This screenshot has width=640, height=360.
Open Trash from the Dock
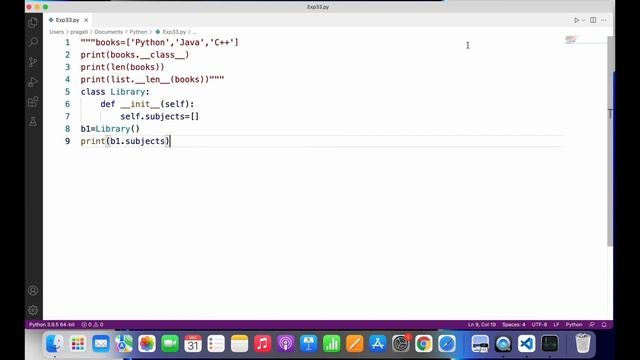[583, 343]
